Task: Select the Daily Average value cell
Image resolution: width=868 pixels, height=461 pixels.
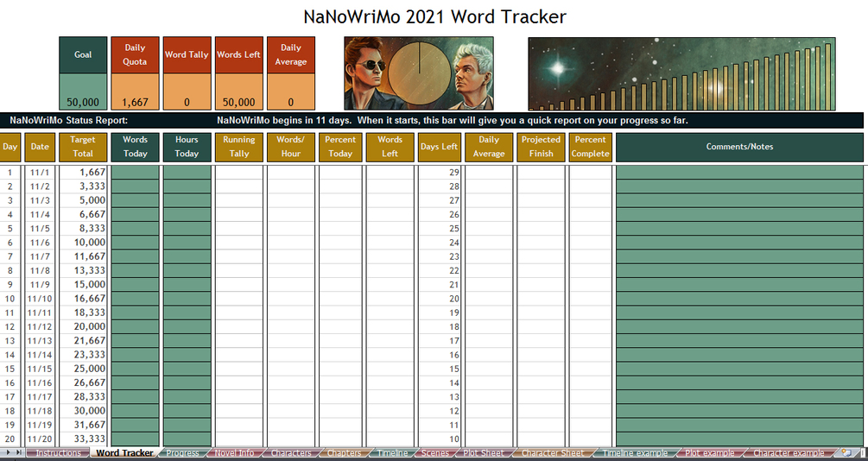Action: point(290,92)
